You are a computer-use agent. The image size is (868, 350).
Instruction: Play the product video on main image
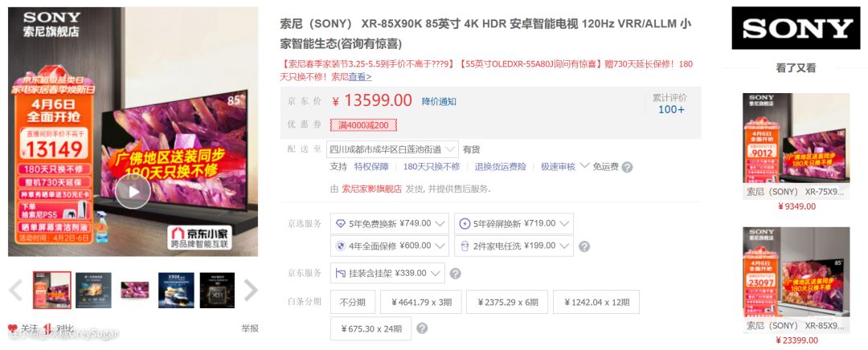coord(133,191)
